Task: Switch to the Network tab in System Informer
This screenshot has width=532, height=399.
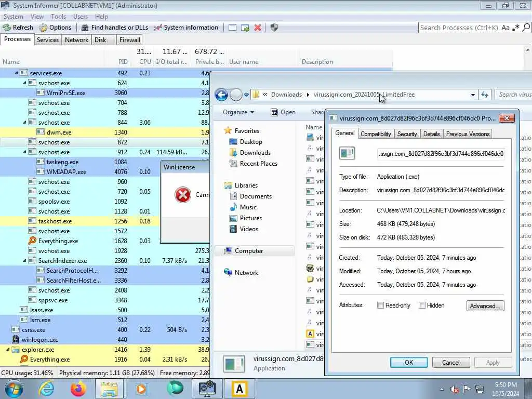Action: [77, 40]
